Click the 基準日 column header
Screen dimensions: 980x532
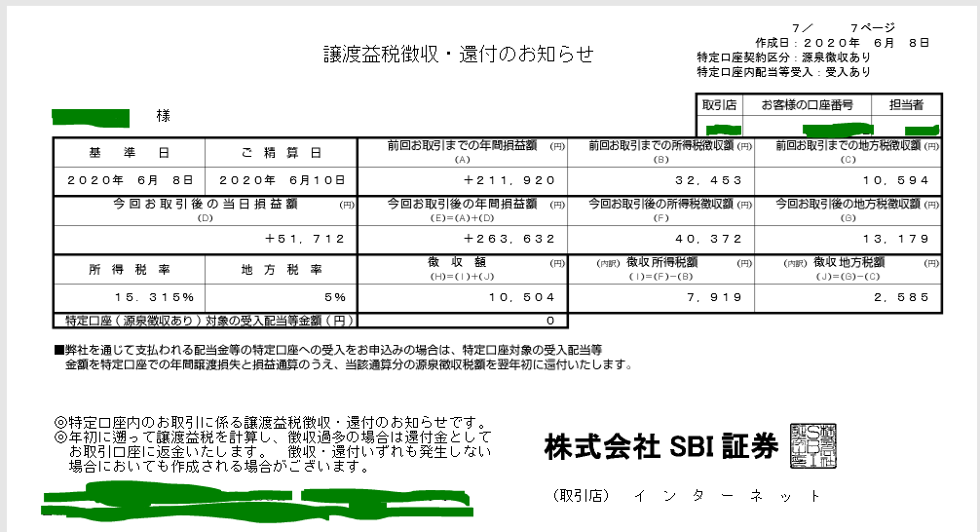coord(130,153)
